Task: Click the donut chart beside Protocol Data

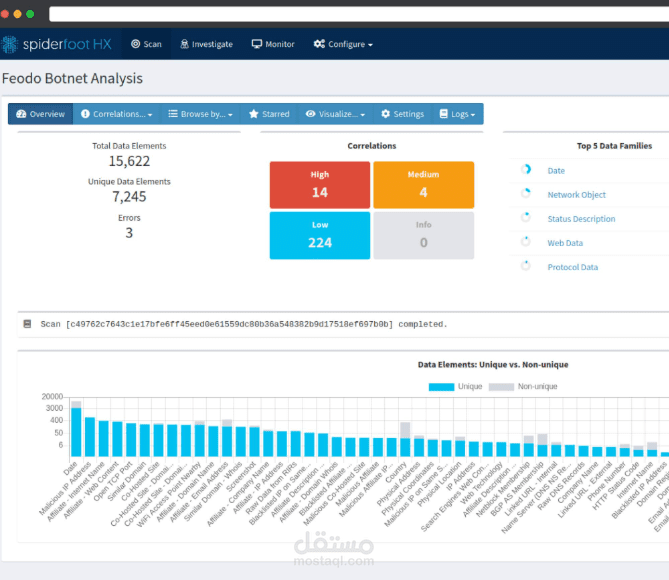Action: click(526, 265)
